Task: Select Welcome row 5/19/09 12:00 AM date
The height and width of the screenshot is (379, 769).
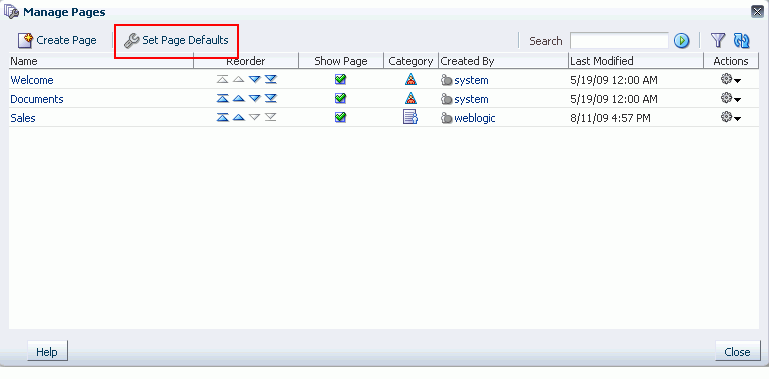Action: pos(614,80)
